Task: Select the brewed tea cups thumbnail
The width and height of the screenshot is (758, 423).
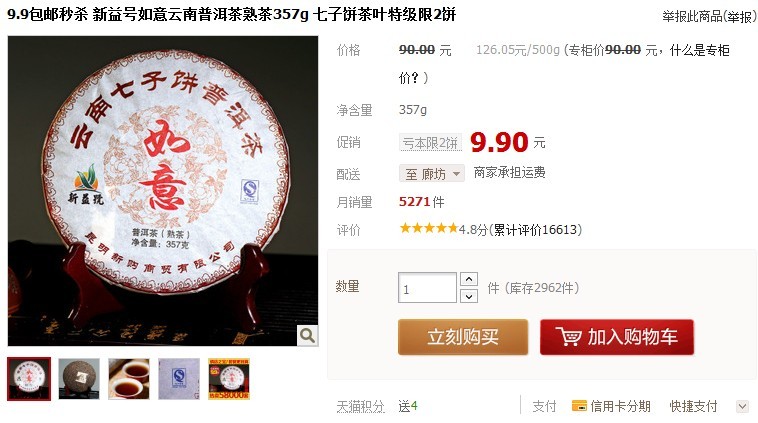Action: [129, 379]
